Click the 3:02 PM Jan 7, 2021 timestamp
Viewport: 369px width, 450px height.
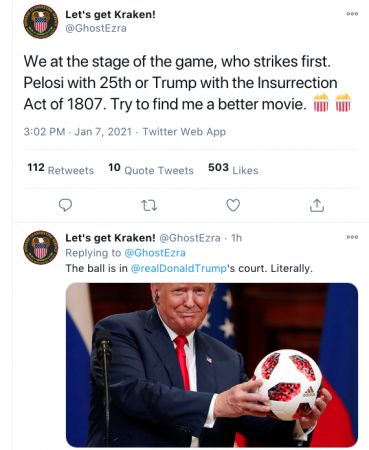coord(78,132)
